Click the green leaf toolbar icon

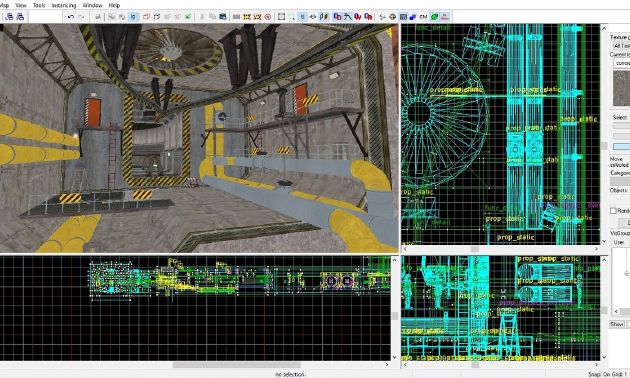[x=434, y=17]
